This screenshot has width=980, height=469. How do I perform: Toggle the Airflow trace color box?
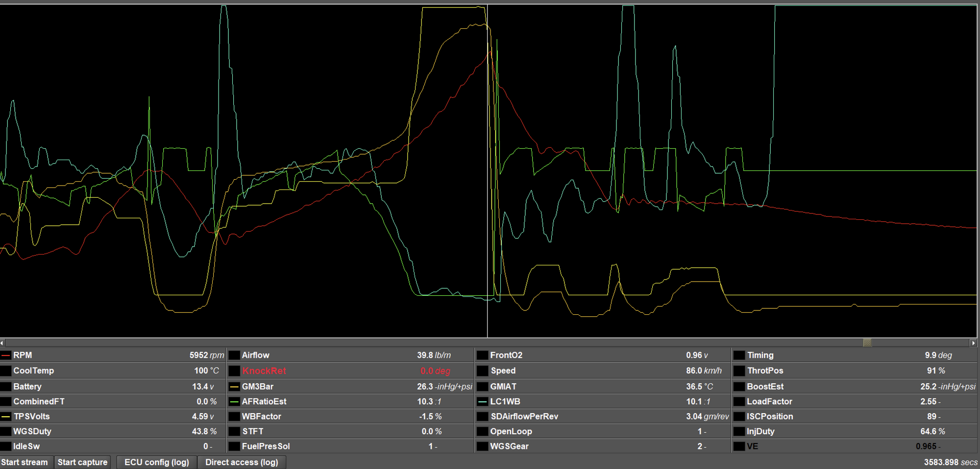tap(234, 355)
